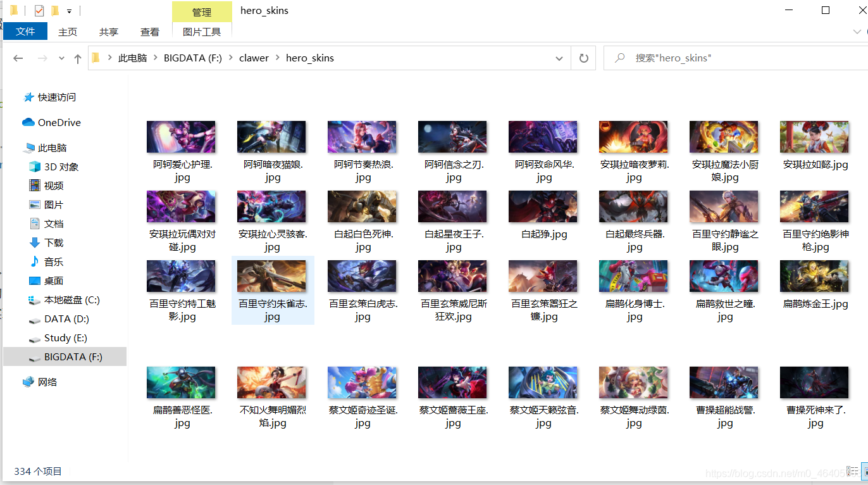Screen dimensions: 868x485
Task: Select the 阿轲暗夜猫娘.jpg thumbnail
Action: click(271, 137)
